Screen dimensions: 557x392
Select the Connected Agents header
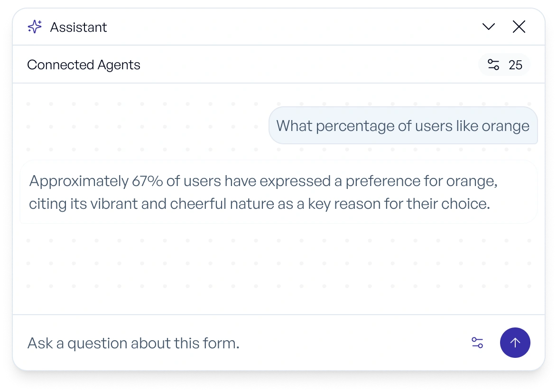pos(84,65)
